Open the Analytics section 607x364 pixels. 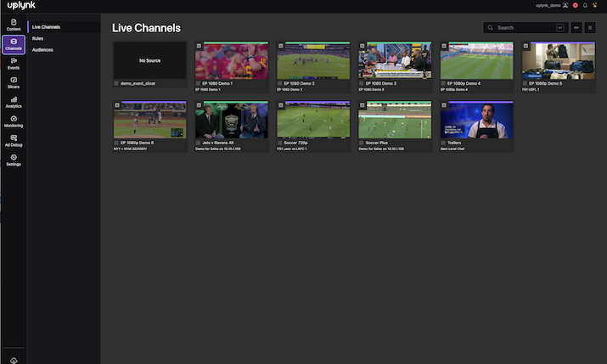click(14, 101)
